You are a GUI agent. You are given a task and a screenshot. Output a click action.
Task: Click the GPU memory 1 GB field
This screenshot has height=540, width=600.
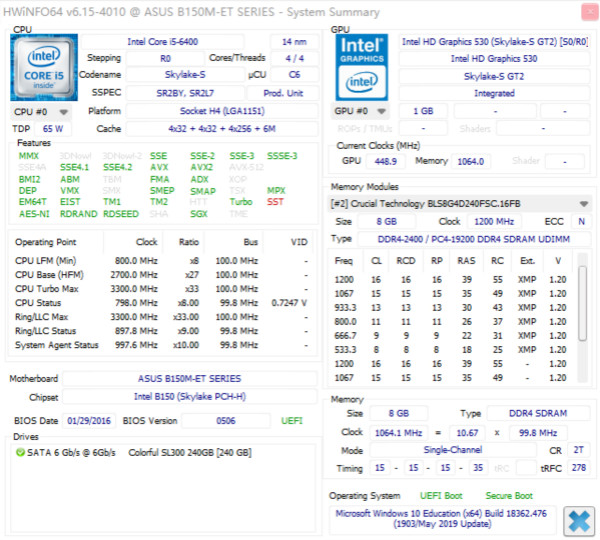(423, 111)
